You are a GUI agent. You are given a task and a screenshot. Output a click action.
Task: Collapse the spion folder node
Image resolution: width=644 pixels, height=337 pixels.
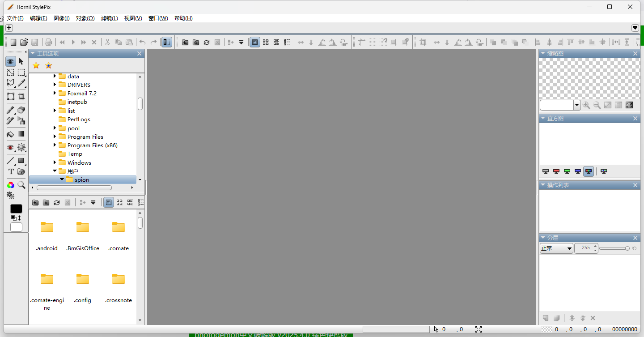coord(62,179)
